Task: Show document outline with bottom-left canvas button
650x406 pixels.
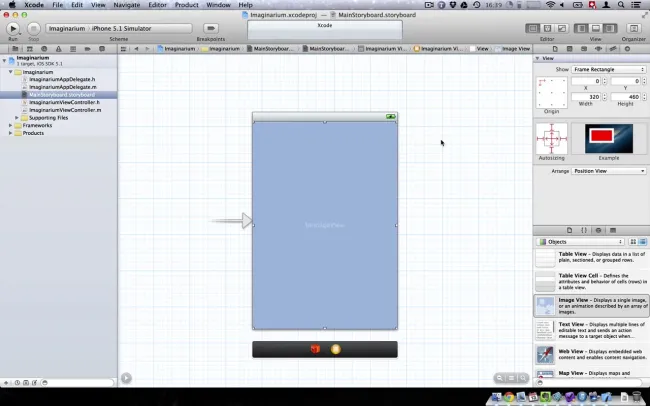Action: [x=126, y=378]
